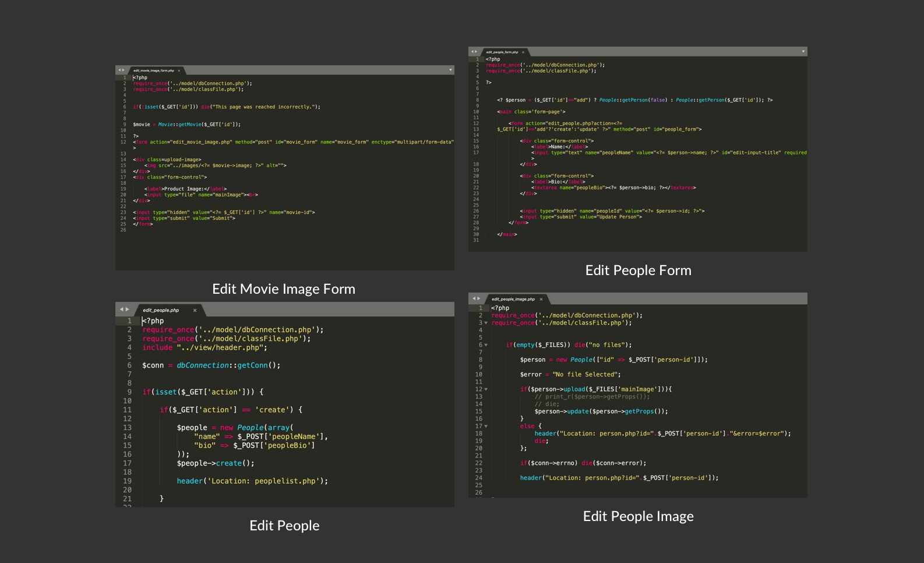Image resolution: width=924 pixels, height=563 pixels.
Task: Close the edit_people_image.php tab
Action: tap(541, 299)
